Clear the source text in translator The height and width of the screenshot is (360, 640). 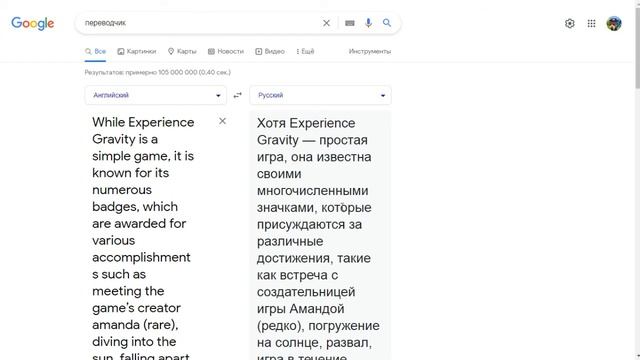[222, 121]
